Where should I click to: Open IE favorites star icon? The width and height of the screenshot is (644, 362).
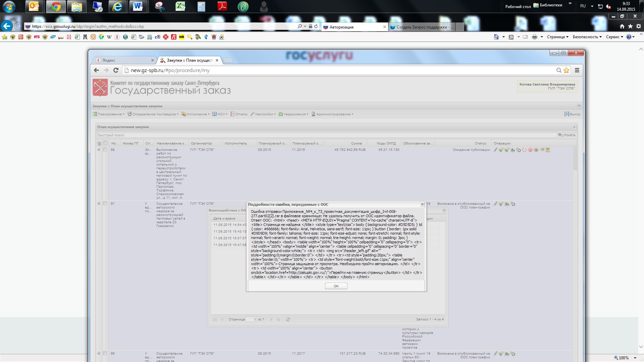(x=630, y=26)
